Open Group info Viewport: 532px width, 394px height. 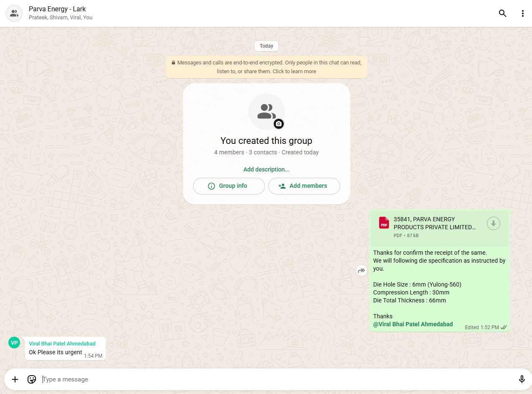[229, 186]
